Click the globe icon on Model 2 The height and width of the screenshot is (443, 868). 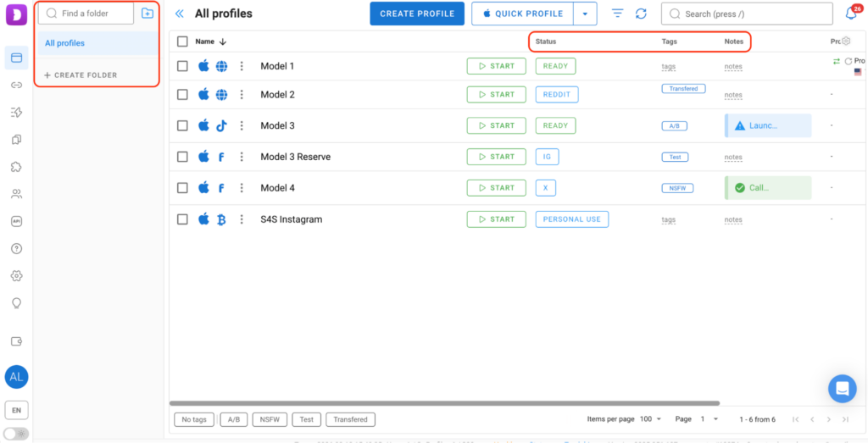[x=221, y=95]
